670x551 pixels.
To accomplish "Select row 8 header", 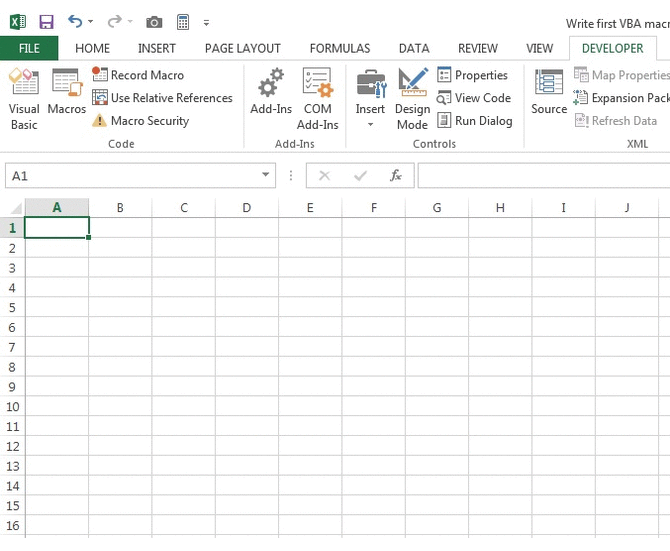I will (x=12, y=367).
